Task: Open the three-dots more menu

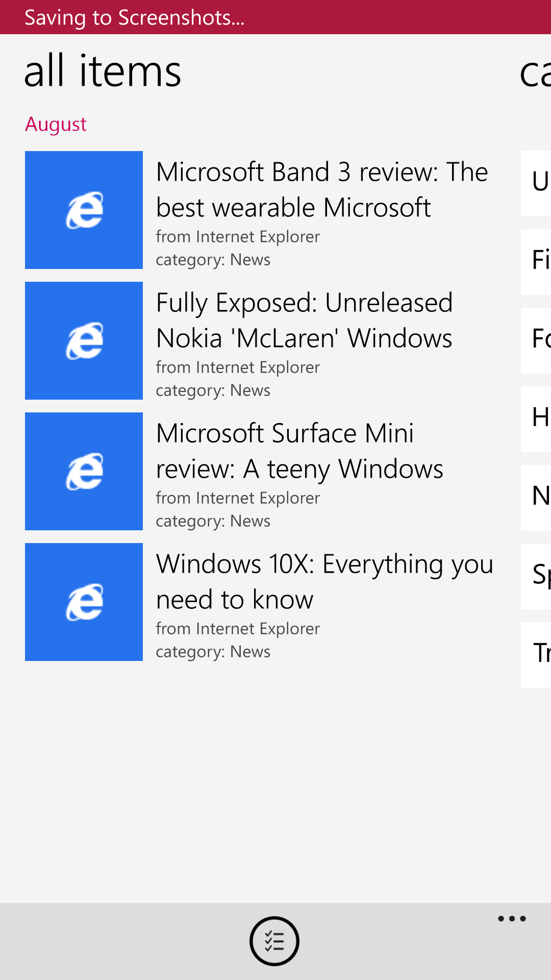Action: [512, 919]
